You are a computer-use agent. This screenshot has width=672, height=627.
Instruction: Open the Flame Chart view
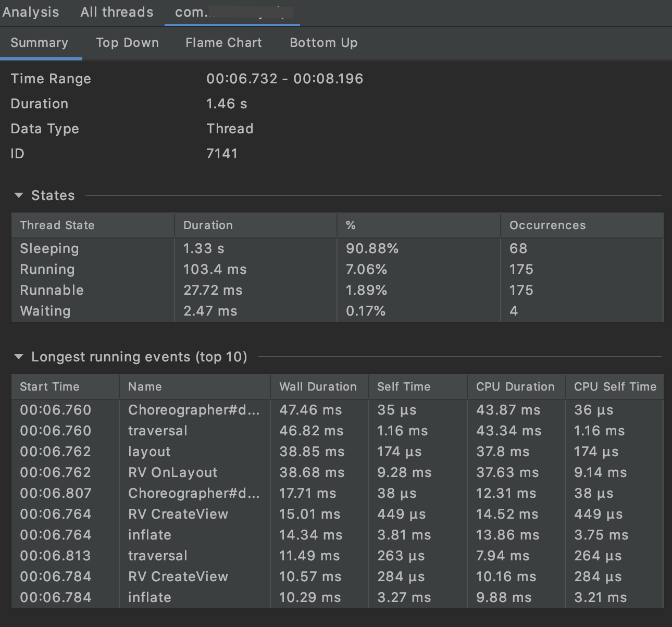223,43
